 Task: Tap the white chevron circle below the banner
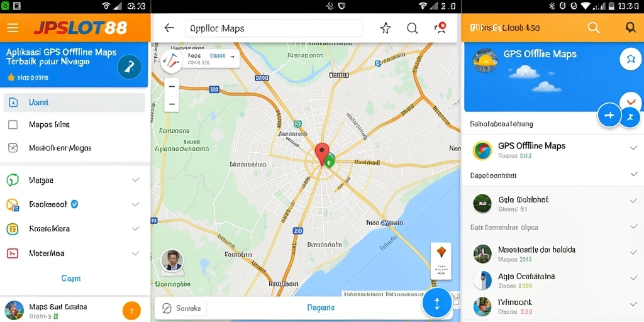click(x=630, y=101)
